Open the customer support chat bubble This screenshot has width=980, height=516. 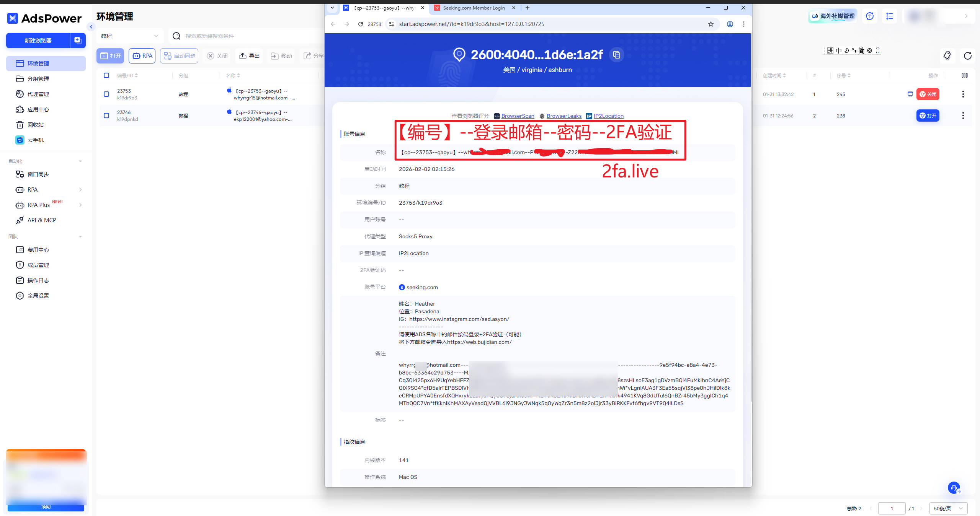point(954,488)
